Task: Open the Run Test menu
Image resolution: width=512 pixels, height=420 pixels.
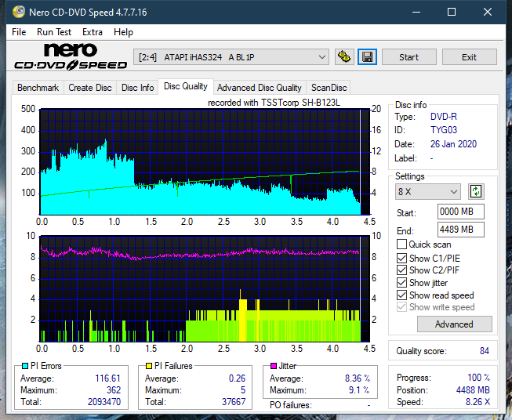Action: coord(54,32)
